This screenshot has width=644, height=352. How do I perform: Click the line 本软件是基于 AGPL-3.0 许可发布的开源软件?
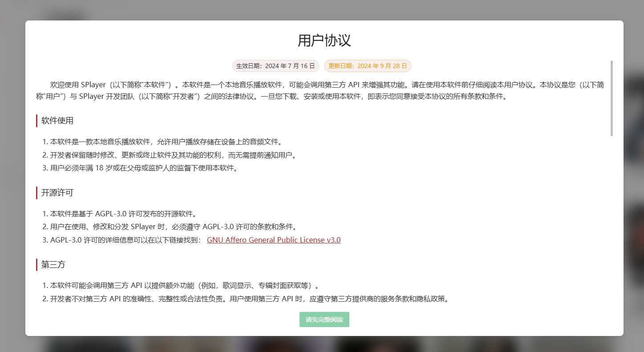pos(123,214)
